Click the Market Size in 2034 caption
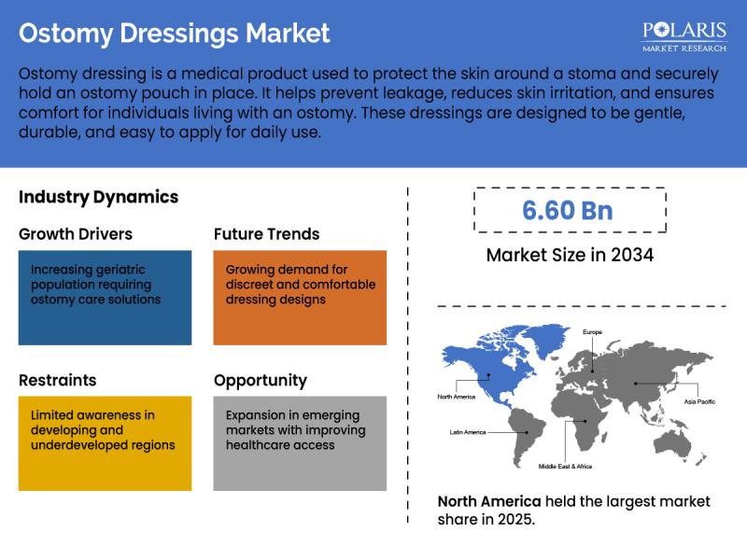 pyautogui.click(x=569, y=255)
